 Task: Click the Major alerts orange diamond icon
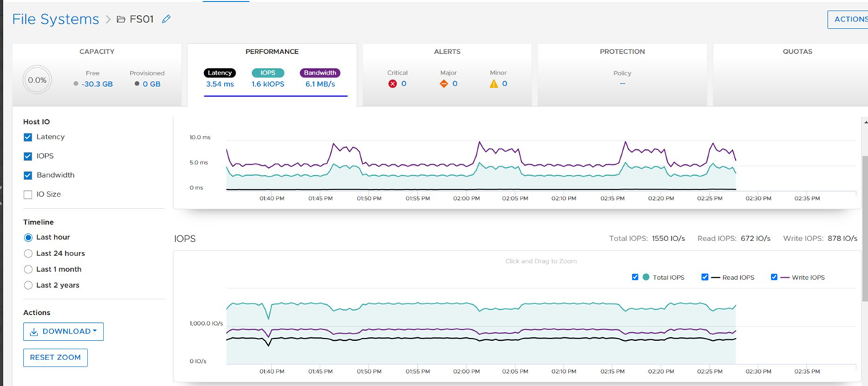[444, 84]
